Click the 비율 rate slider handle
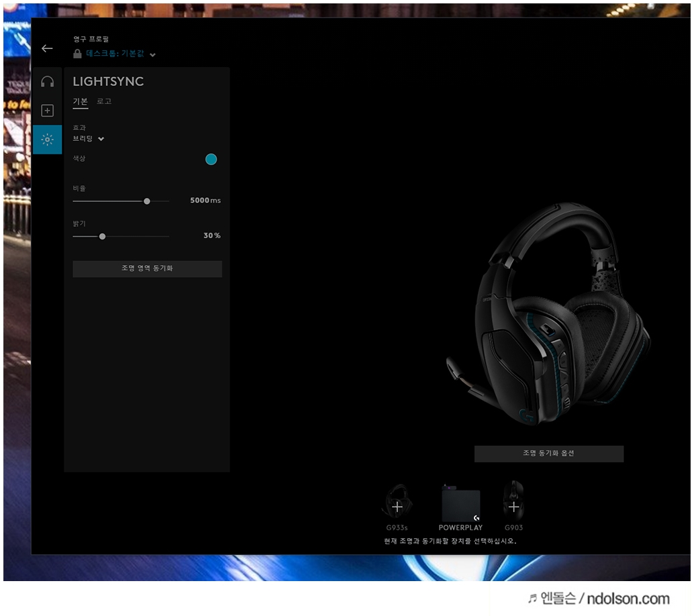The height and width of the screenshot is (616, 694). (147, 201)
